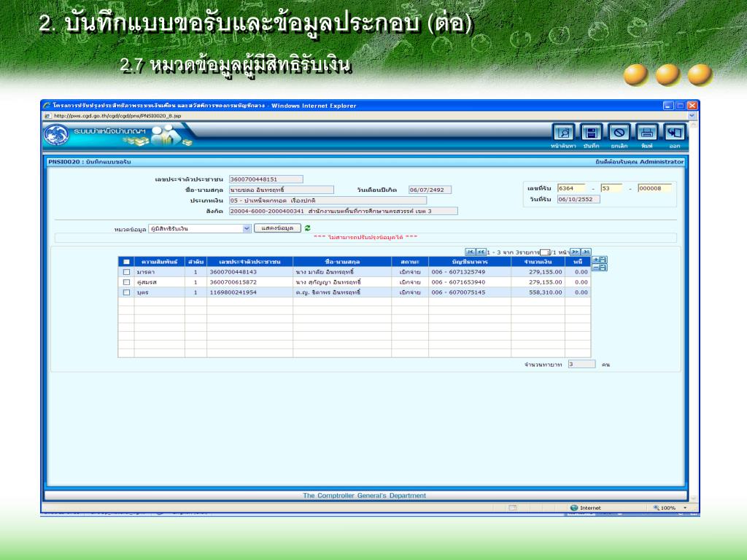Click the เลขที่รับ field 6364
The image size is (747, 560).
coord(571,188)
